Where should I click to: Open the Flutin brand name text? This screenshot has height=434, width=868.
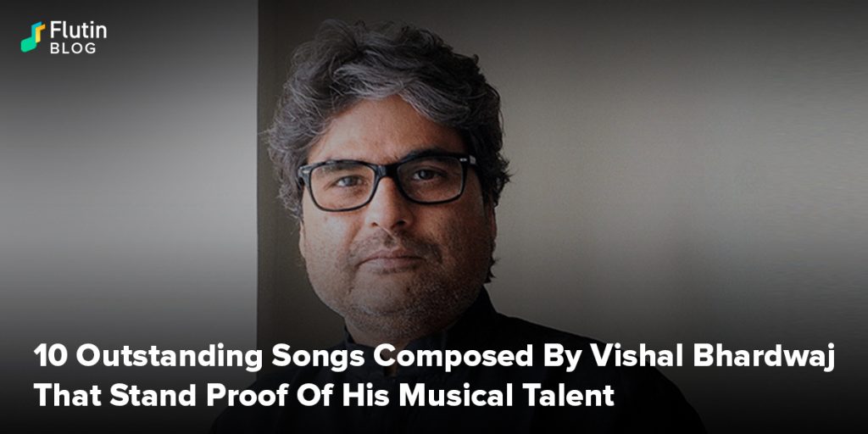click(x=78, y=30)
